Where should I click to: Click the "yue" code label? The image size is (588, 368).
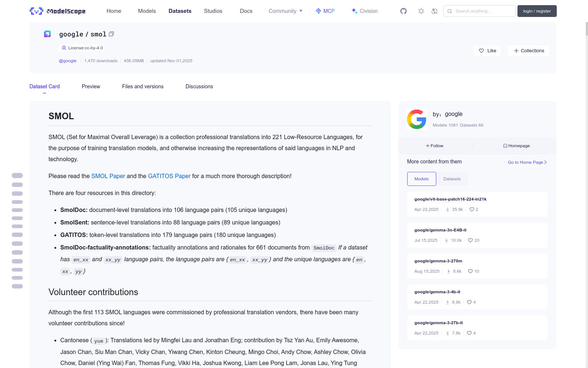click(99, 341)
